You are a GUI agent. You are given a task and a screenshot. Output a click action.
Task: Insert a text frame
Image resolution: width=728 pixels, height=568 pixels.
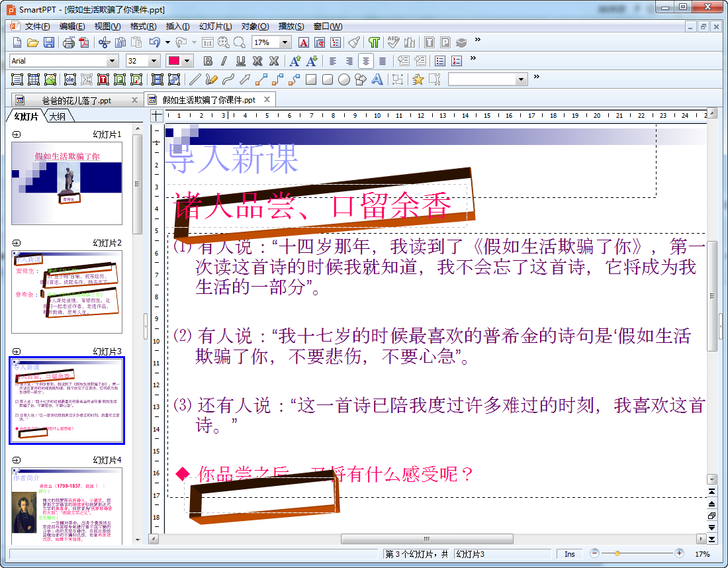(x=17, y=79)
